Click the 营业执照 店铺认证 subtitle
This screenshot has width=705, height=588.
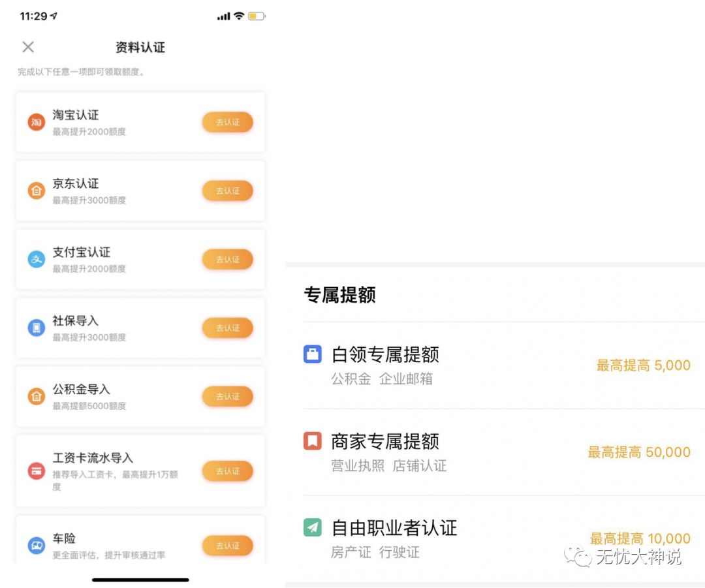pos(389,465)
